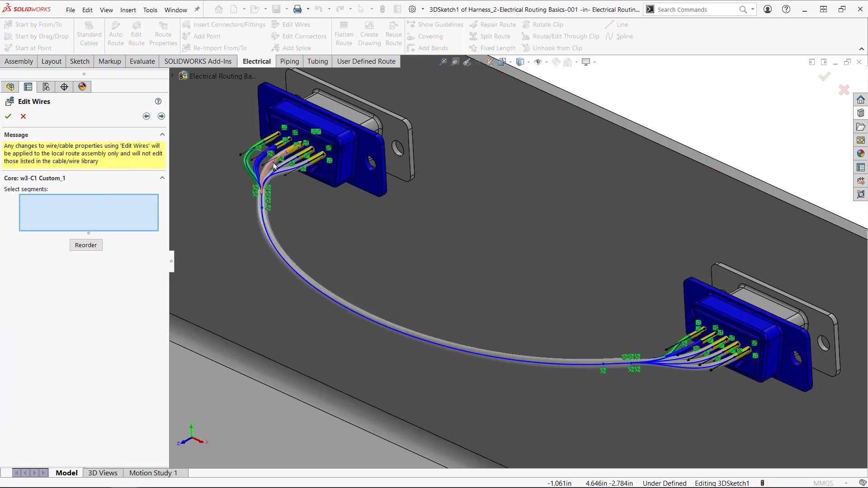
Task: Click Reuse Route tool
Action: [x=394, y=34]
